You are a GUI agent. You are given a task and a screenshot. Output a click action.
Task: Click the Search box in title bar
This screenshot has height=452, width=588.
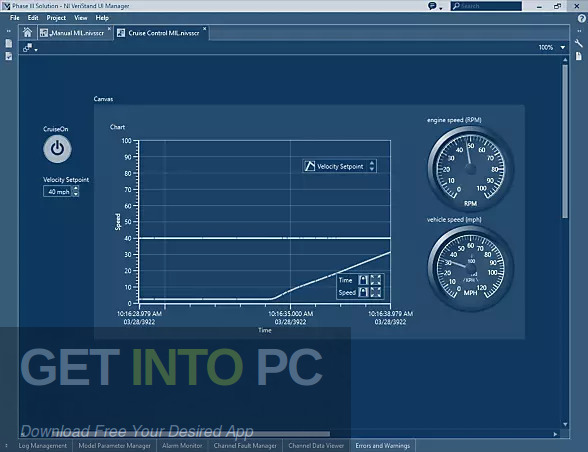coord(486,6)
